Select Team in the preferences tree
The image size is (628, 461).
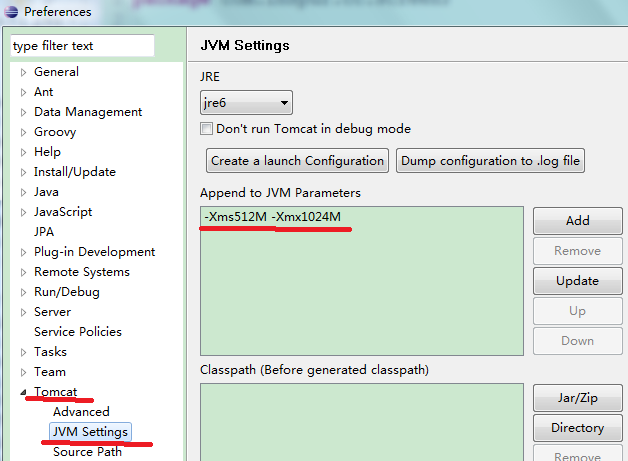tap(49, 372)
